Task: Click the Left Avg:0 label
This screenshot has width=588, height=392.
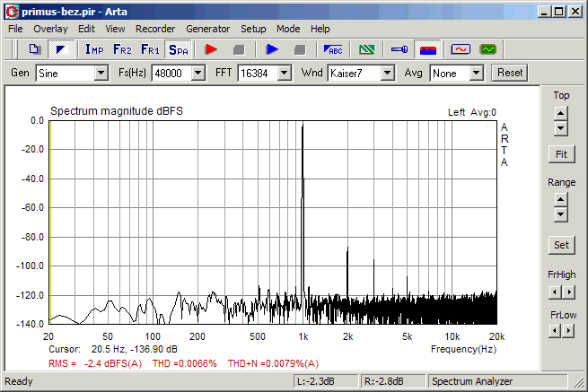Action: pos(472,112)
